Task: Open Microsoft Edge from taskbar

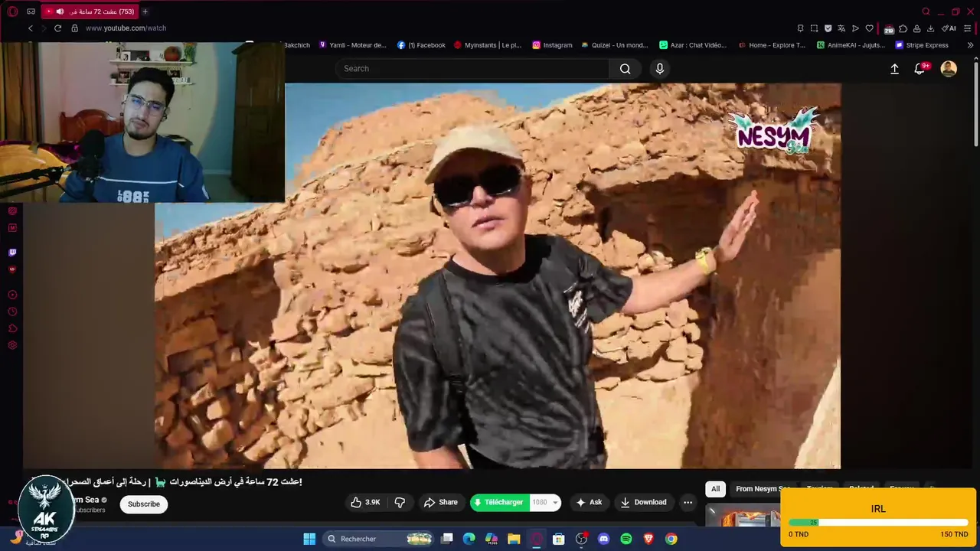Action: coord(469,539)
